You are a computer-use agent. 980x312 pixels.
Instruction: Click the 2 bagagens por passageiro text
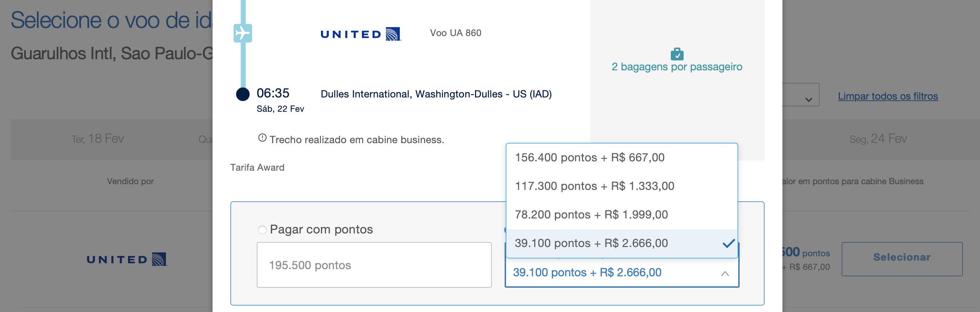677,67
